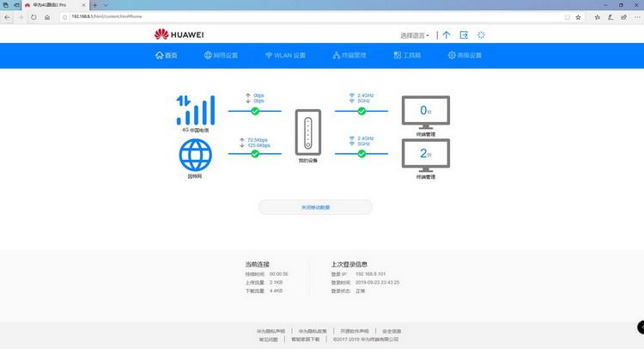The width and height of the screenshot is (644, 349).
Task: Click the upload arrow icon in header
Action: click(447, 35)
